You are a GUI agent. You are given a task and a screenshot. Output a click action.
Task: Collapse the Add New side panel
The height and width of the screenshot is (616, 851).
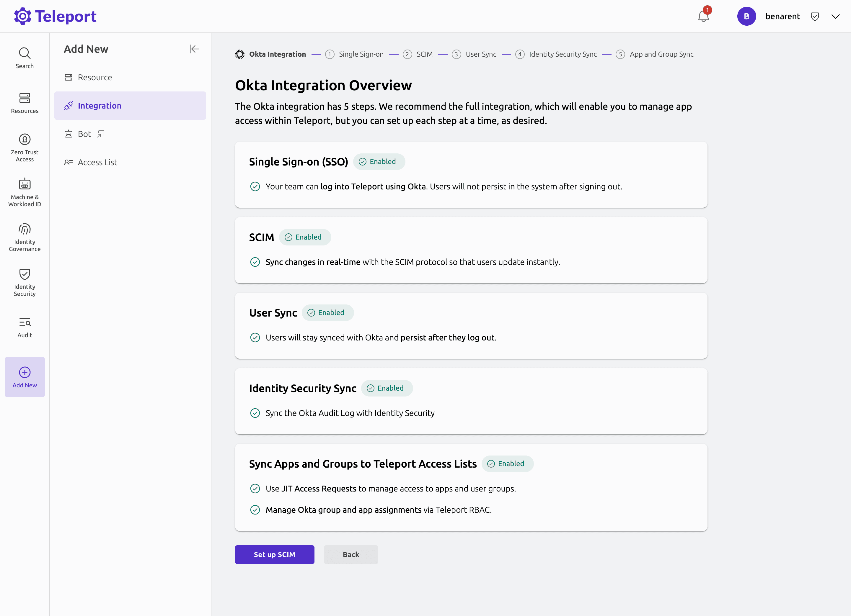point(194,49)
